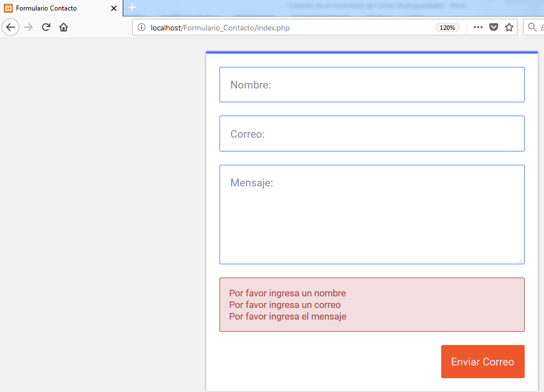The width and height of the screenshot is (544, 392).
Task: Close the Formulario Contacto tab
Action: click(x=114, y=8)
